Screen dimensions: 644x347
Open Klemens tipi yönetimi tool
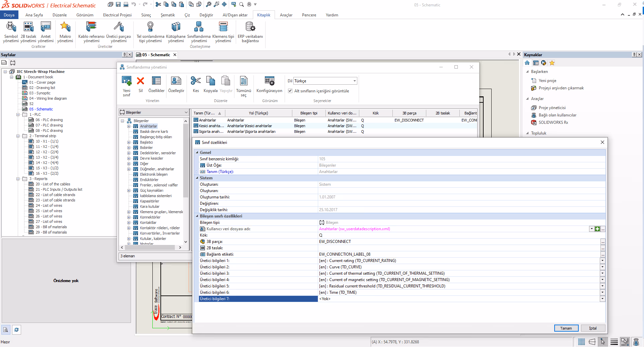pos(223,32)
